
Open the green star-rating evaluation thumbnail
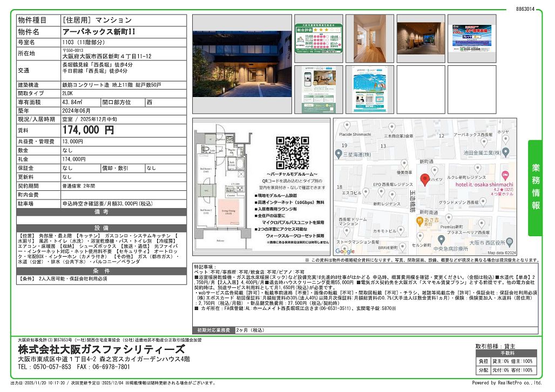click(x=319, y=38)
